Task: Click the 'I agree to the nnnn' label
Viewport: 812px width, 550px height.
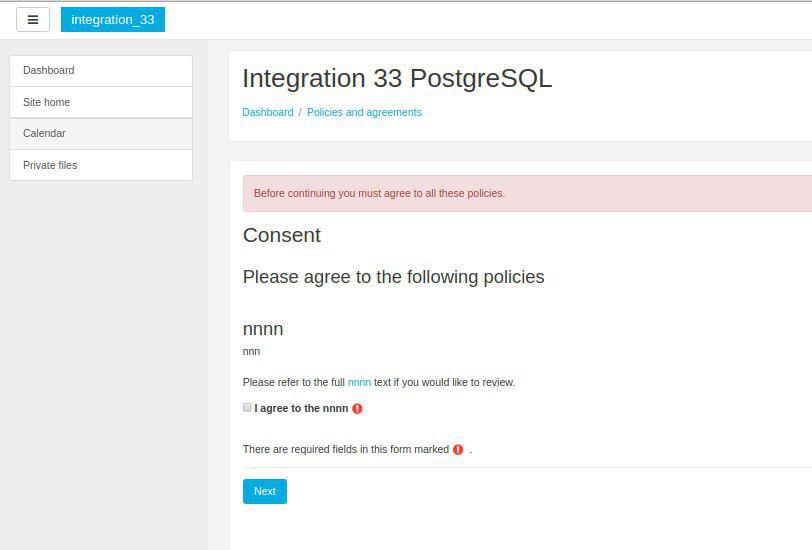Action: pos(301,409)
